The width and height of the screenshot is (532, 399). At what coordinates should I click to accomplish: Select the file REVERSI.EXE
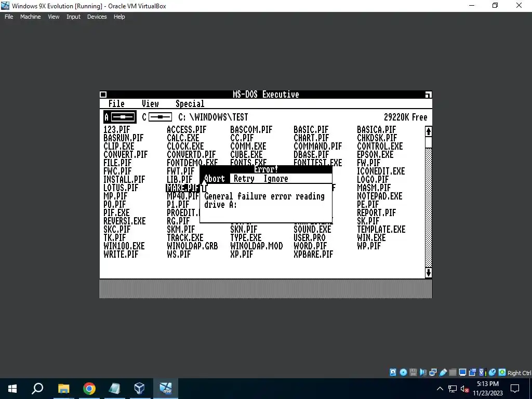click(125, 221)
